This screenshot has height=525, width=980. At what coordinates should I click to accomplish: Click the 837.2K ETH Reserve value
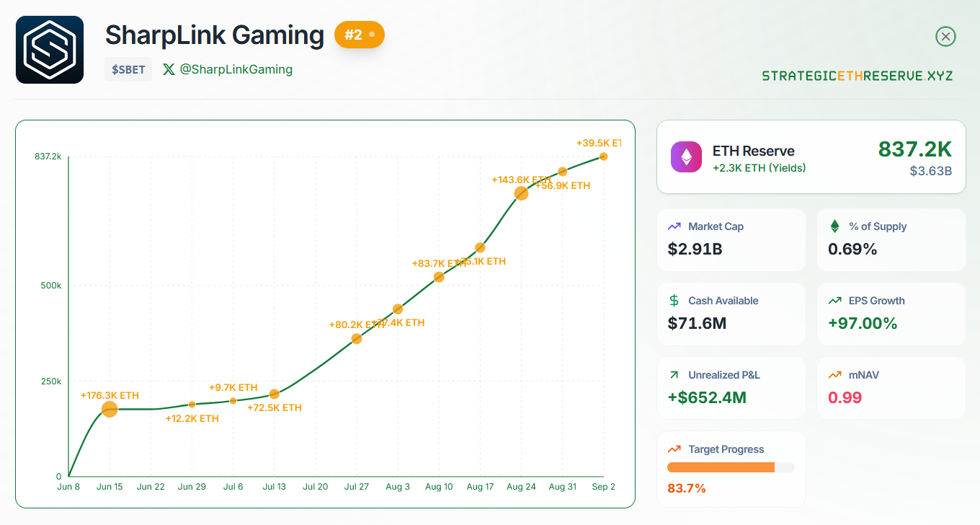pyautogui.click(x=914, y=149)
